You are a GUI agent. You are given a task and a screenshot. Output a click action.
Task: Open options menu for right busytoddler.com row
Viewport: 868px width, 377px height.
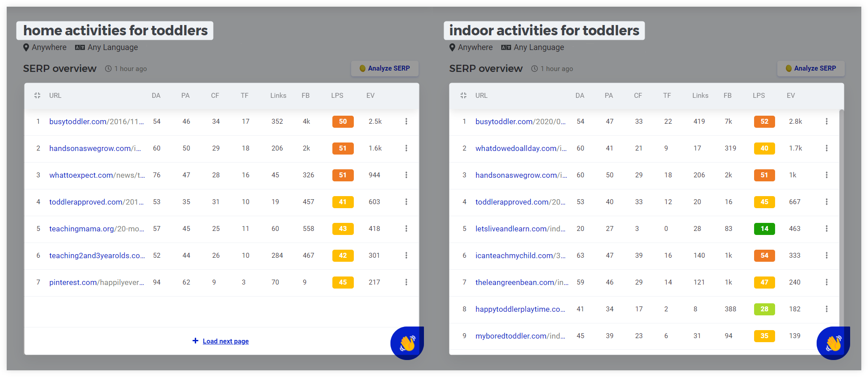click(x=826, y=121)
